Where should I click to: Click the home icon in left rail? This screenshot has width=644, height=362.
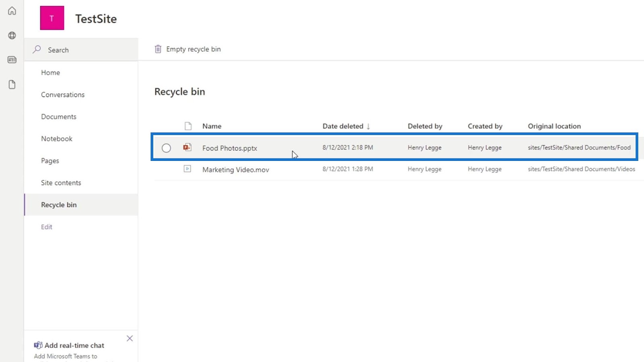coord(12,11)
